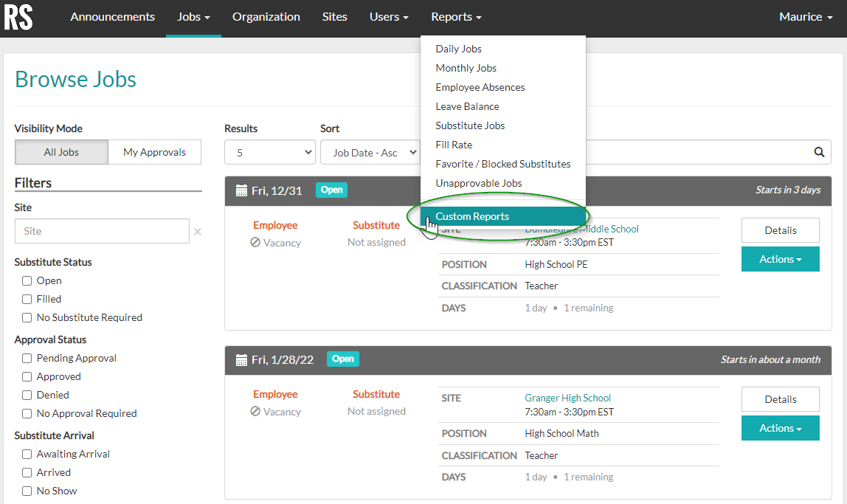
Task: Click the calendar icon on Fri 1/28/22 job
Action: pyautogui.click(x=241, y=359)
